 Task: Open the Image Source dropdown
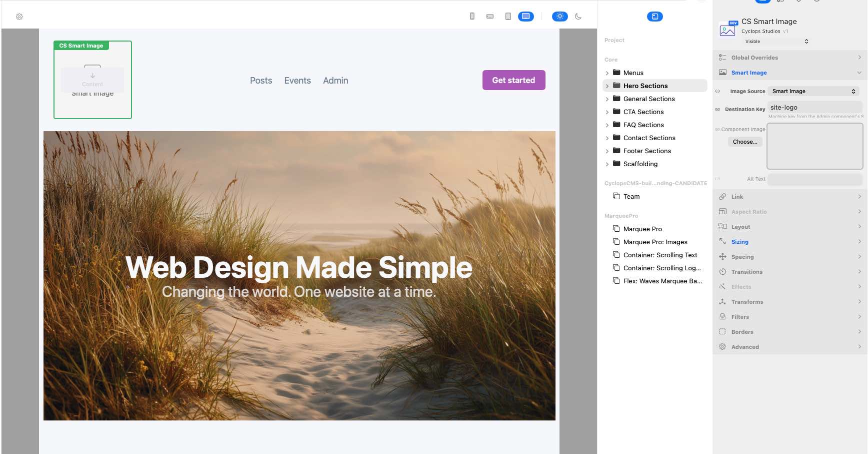(814, 91)
